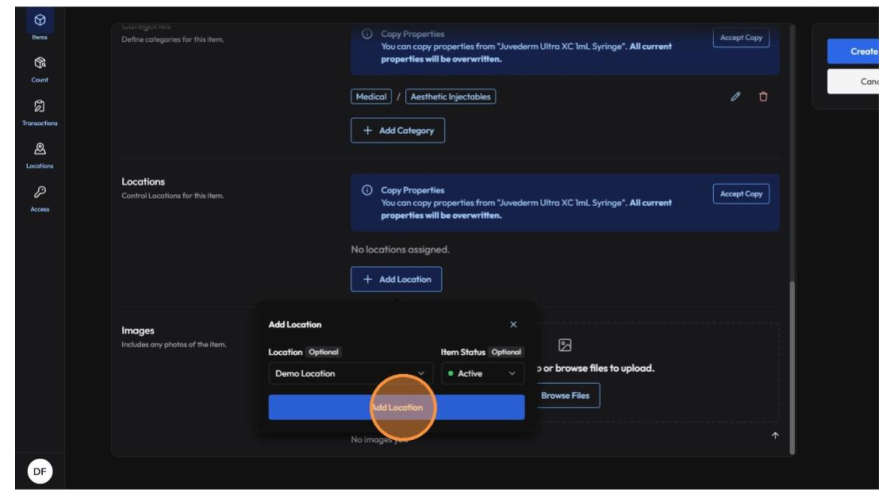Click the + Add Location outlined button

click(x=396, y=279)
